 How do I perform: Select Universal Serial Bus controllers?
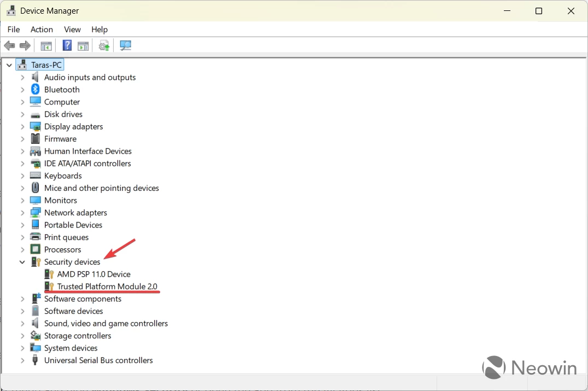point(98,360)
